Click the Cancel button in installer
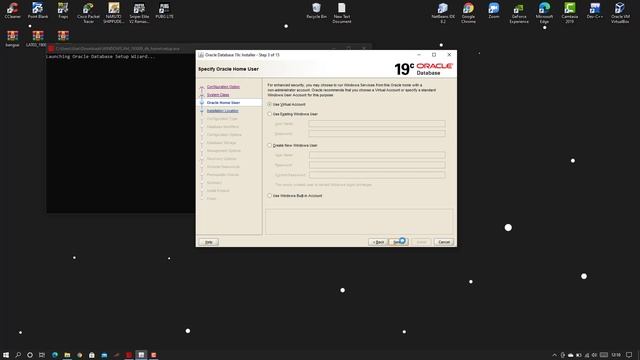 click(x=444, y=242)
